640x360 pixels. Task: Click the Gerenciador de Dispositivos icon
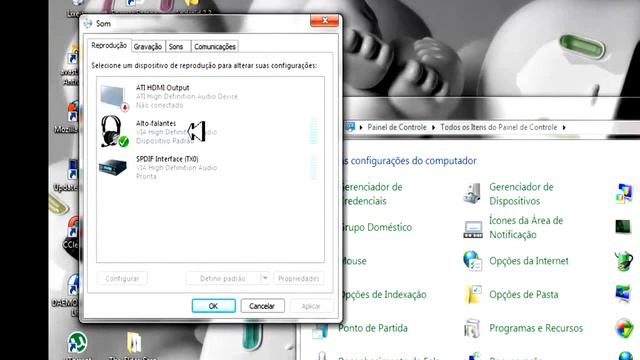click(x=473, y=193)
